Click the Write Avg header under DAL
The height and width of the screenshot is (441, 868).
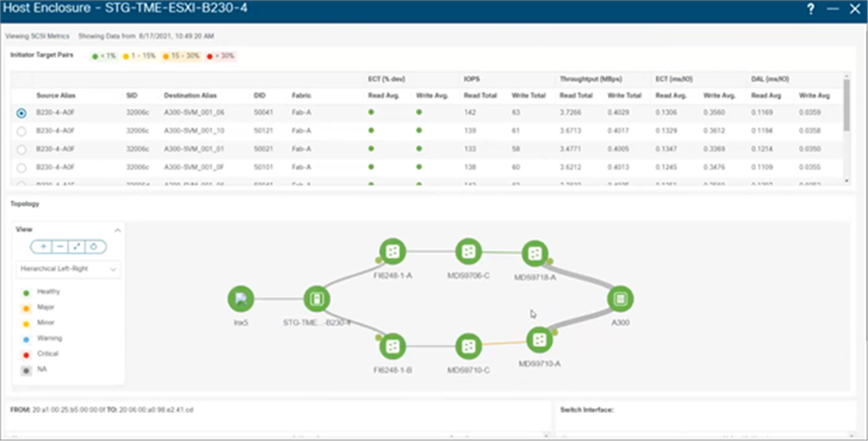click(815, 95)
